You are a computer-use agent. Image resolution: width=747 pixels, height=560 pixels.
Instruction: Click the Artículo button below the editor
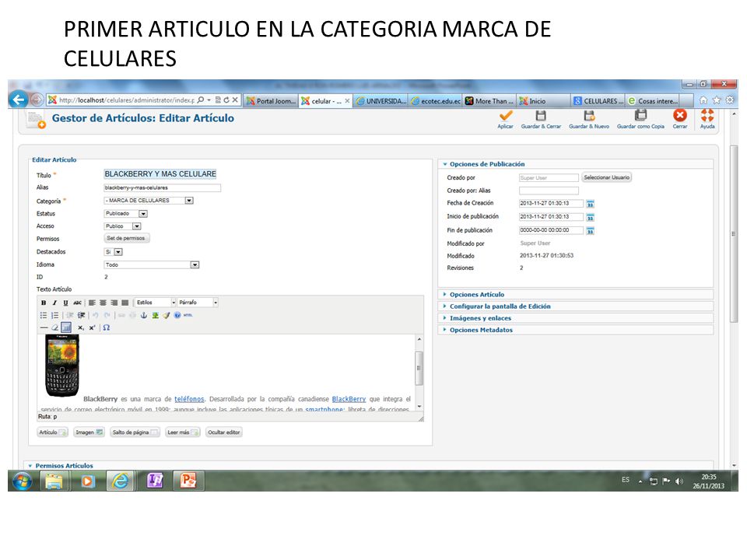click(x=52, y=432)
